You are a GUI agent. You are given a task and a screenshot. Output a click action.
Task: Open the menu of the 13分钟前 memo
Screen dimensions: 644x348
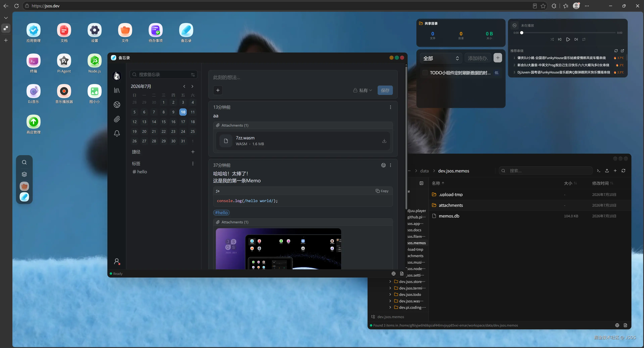click(x=391, y=107)
